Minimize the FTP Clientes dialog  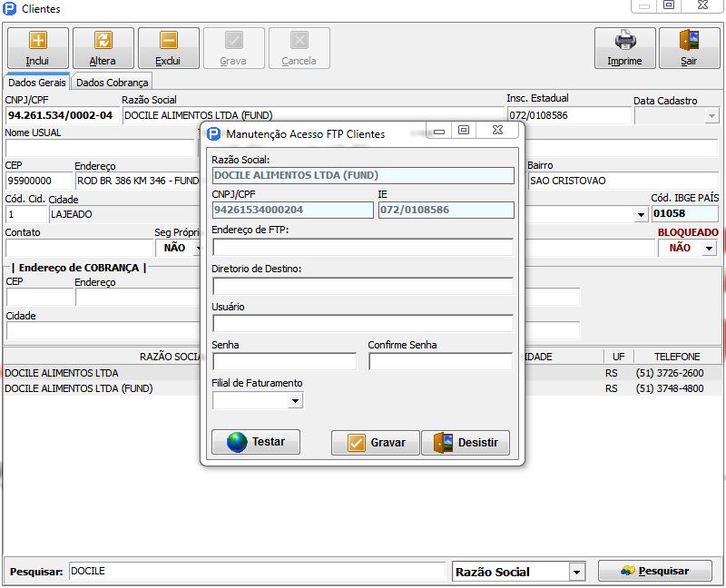pos(439,131)
